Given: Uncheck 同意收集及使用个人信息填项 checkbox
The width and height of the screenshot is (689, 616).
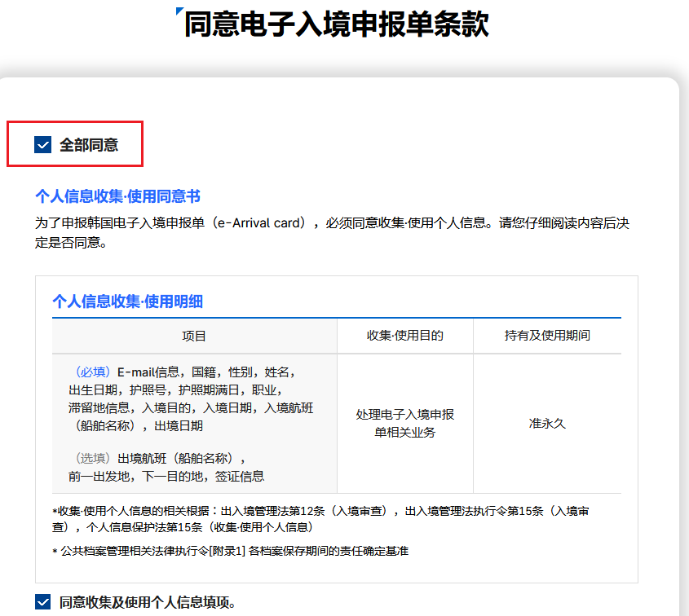Looking at the screenshot, I should [x=42, y=602].
